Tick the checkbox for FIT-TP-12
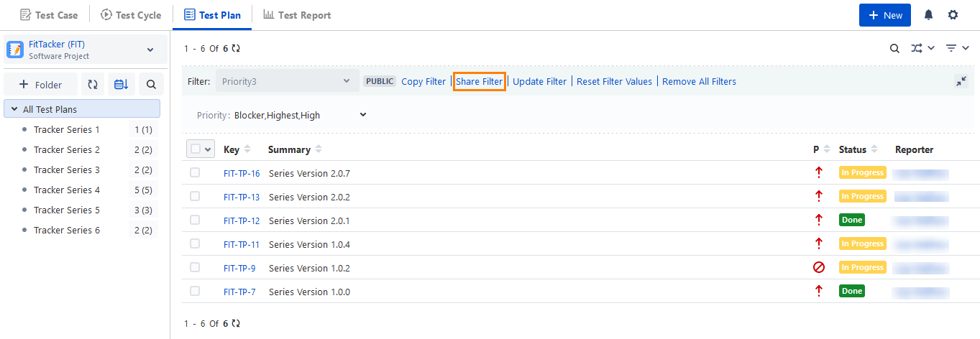The image size is (980, 339). (195, 220)
